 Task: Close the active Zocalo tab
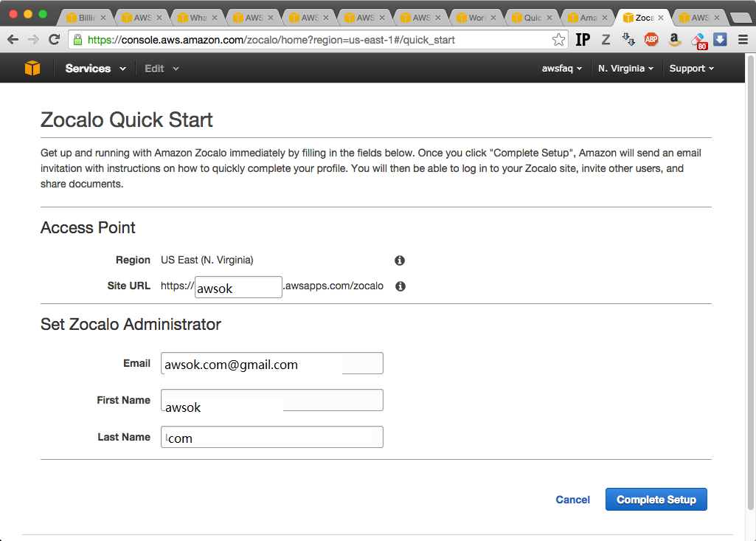pyautogui.click(x=661, y=18)
